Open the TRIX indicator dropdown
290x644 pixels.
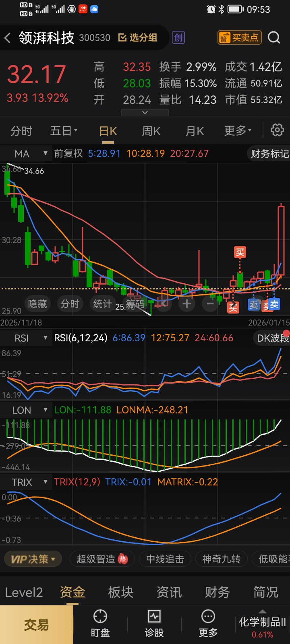pos(26,482)
